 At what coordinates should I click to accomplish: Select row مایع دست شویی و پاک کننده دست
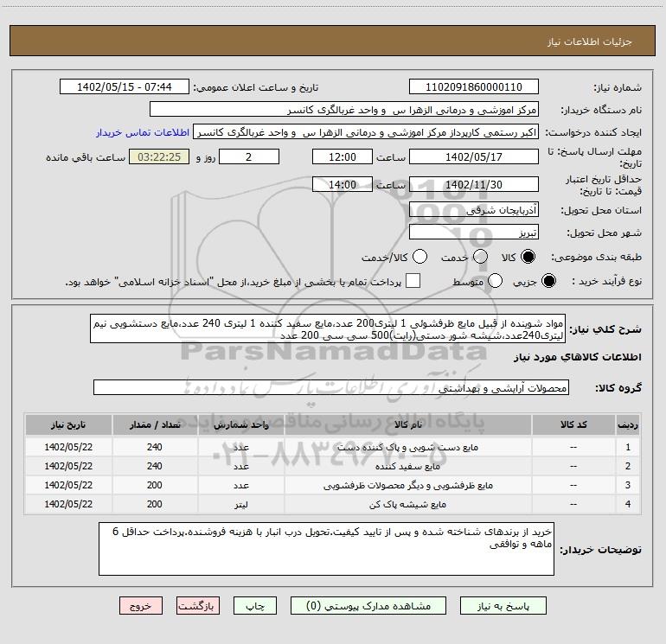pos(333,447)
